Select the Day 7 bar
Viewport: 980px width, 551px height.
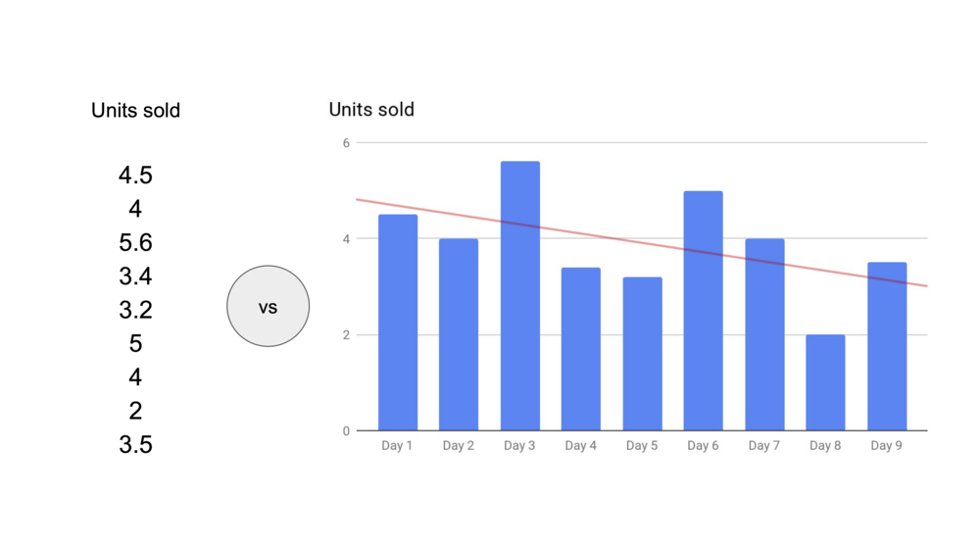coord(764,334)
